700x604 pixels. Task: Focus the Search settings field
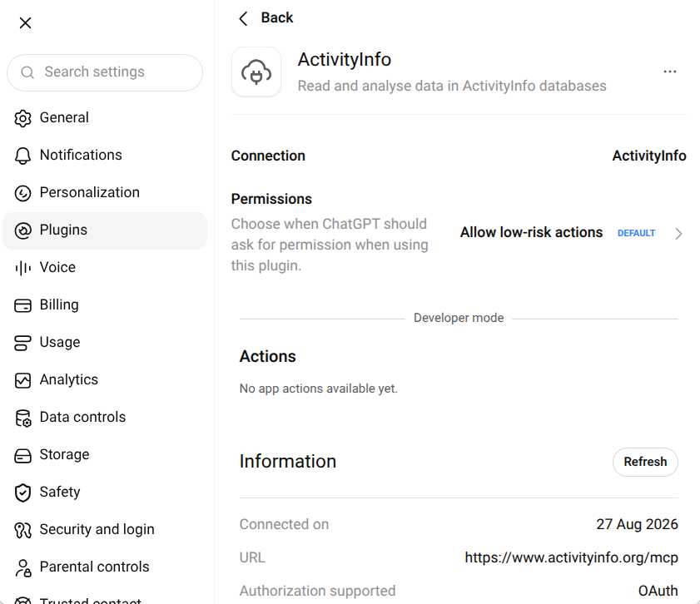(105, 72)
